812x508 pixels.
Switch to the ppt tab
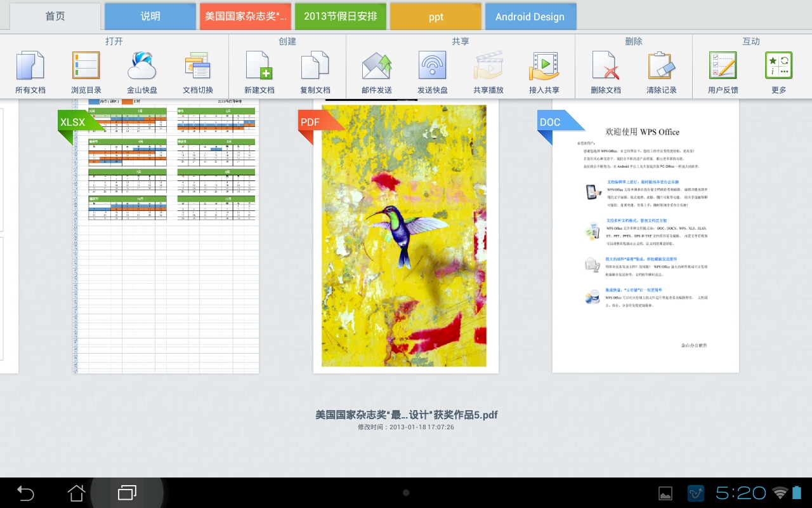[436, 17]
